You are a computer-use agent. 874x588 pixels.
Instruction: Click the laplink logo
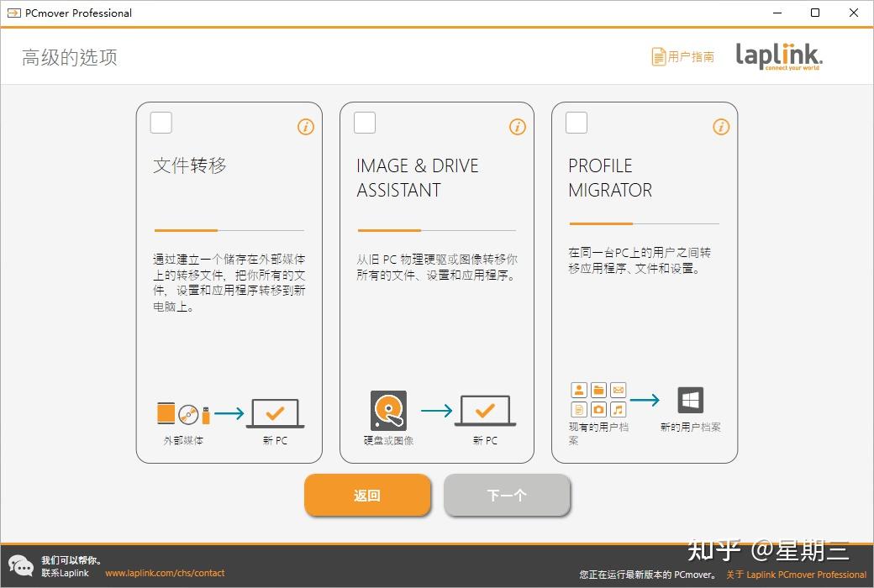pos(779,55)
